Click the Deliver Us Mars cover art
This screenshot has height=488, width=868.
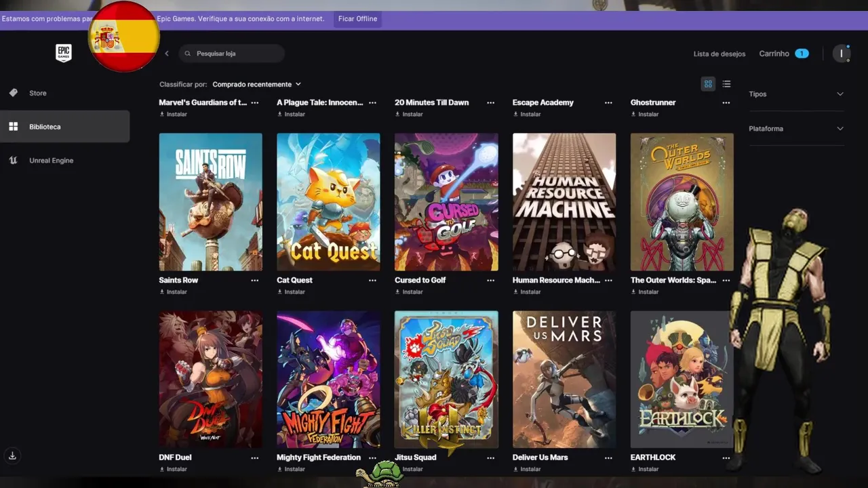[564, 380]
